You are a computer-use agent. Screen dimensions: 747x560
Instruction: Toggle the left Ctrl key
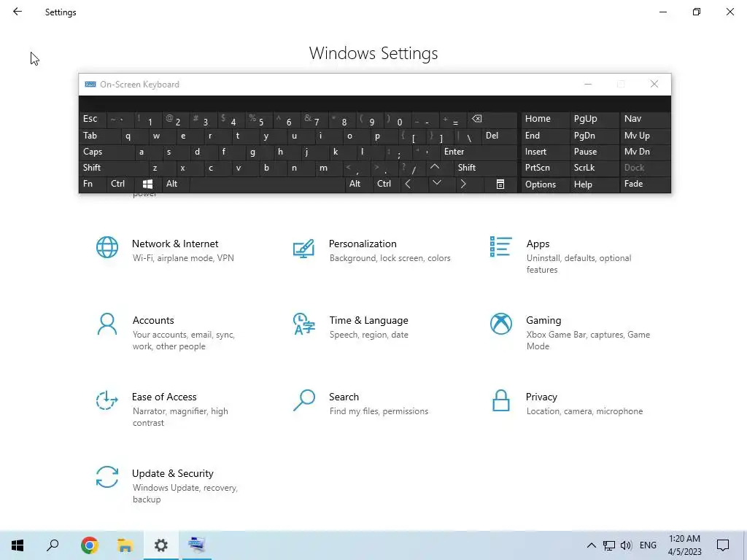pyautogui.click(x=120, y=184)
